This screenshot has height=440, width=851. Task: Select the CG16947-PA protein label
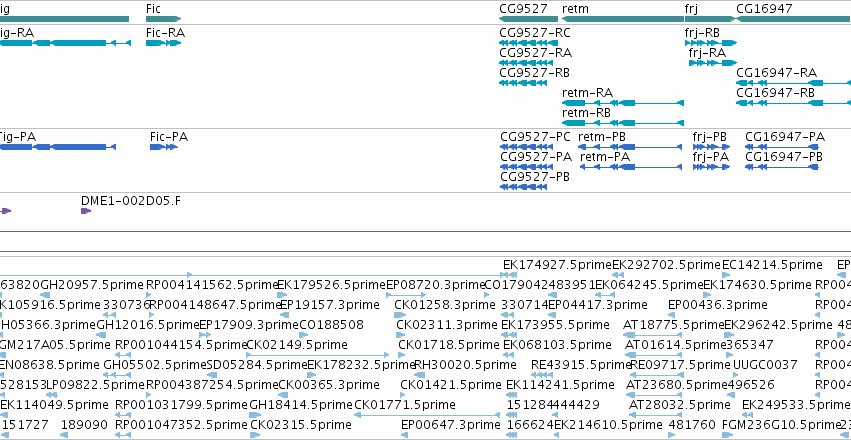(785, 137)
